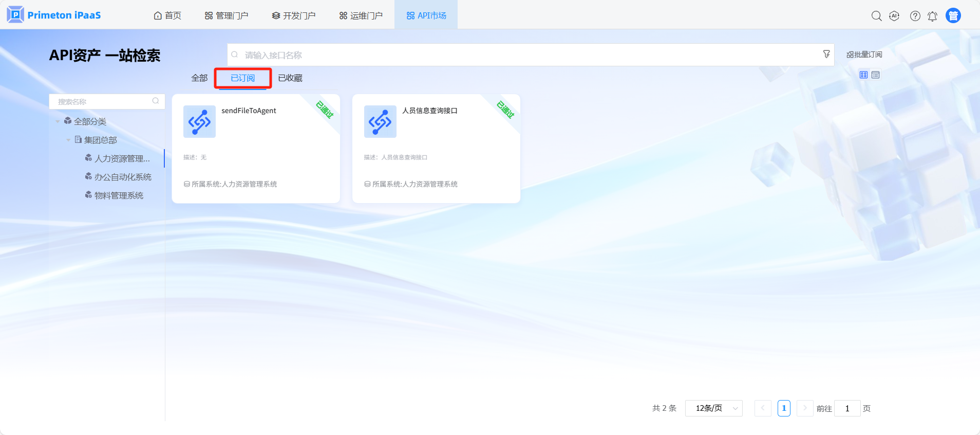Click the 批量订阅 button
This screenshot has height=435, width=980.
point(864,55)
